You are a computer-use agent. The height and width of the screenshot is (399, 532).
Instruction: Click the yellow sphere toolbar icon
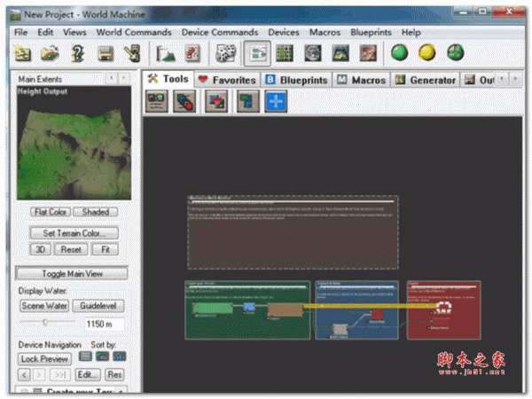coord(427,52)
